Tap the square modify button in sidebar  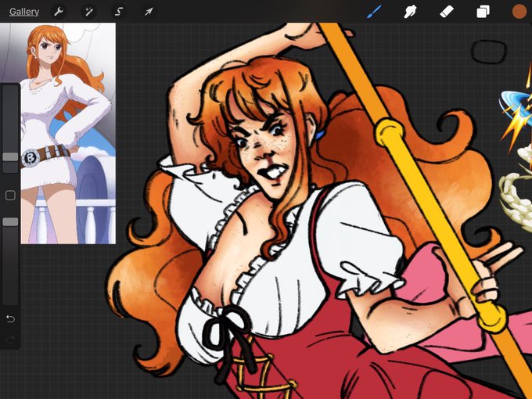coord(10,196)
